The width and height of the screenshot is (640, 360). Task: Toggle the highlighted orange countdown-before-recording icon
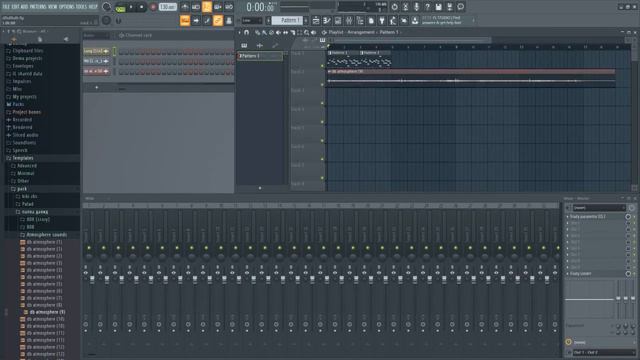tap(207, 7)
